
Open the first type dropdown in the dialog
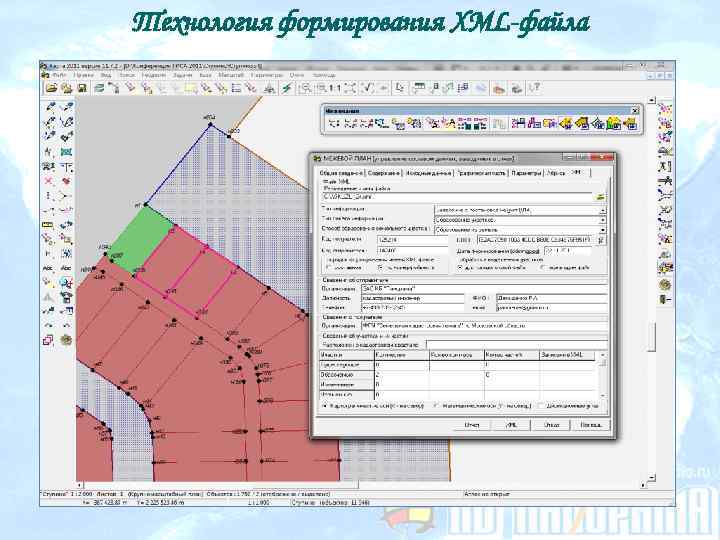tap(603, 210)
